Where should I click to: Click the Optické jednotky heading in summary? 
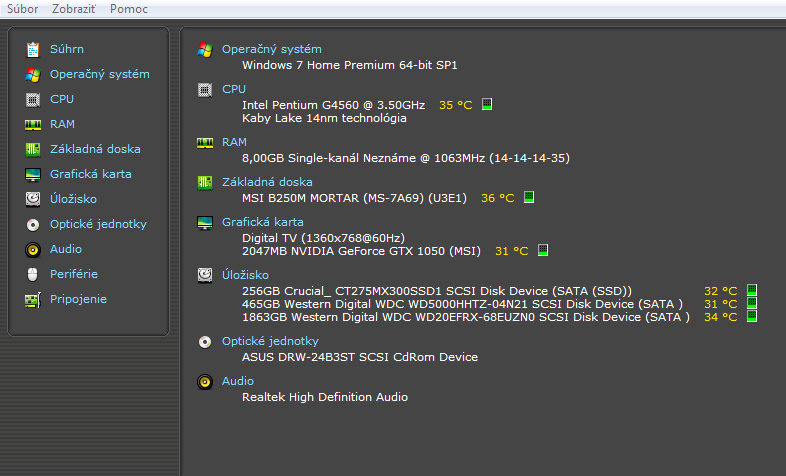click(x=270, y=341)
